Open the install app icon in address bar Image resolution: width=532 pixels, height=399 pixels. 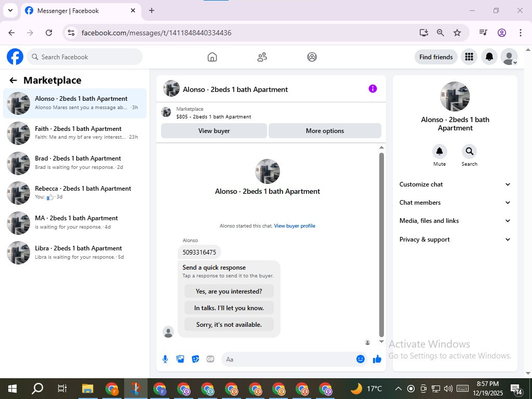click(424, 33)
